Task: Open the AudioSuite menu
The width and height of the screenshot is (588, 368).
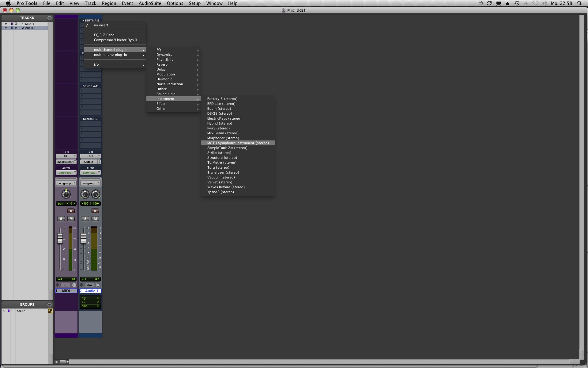Action: coord(150,3)
